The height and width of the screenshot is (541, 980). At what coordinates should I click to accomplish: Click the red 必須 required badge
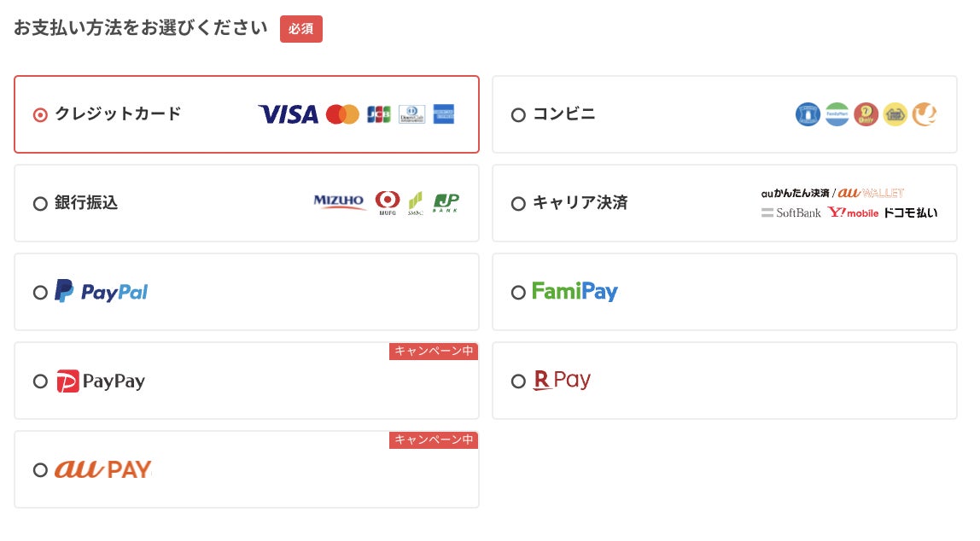[x=300, y=28]
